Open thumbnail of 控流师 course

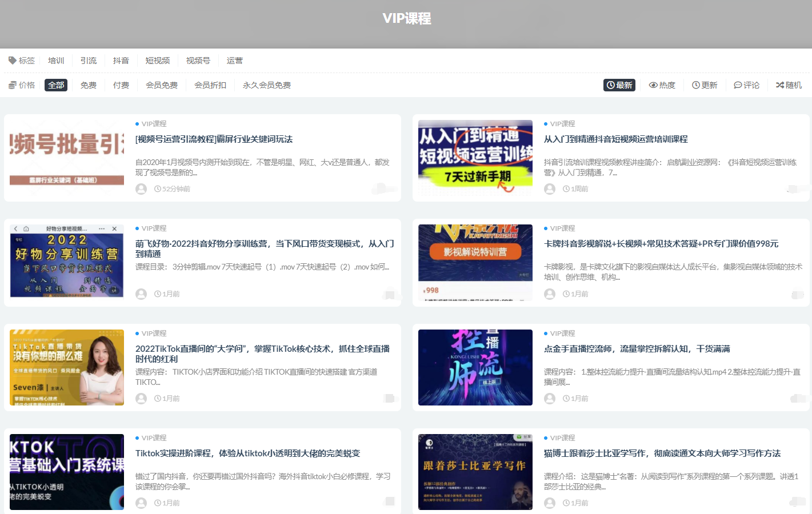[x=475, y=367]
